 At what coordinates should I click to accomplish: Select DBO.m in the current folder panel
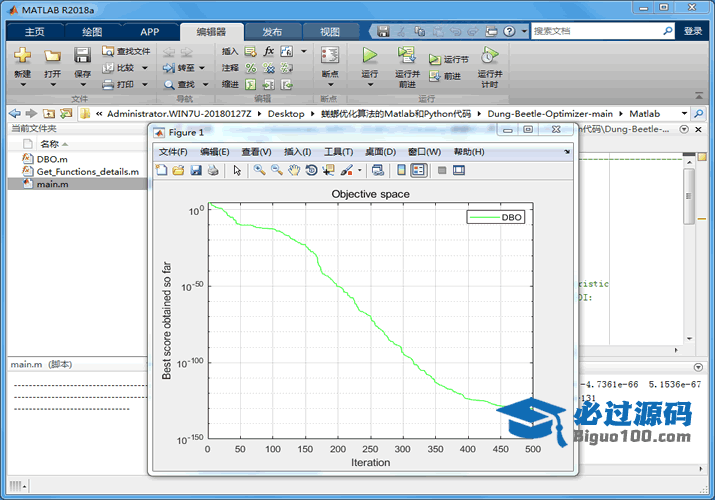click(x=52, y=159)
